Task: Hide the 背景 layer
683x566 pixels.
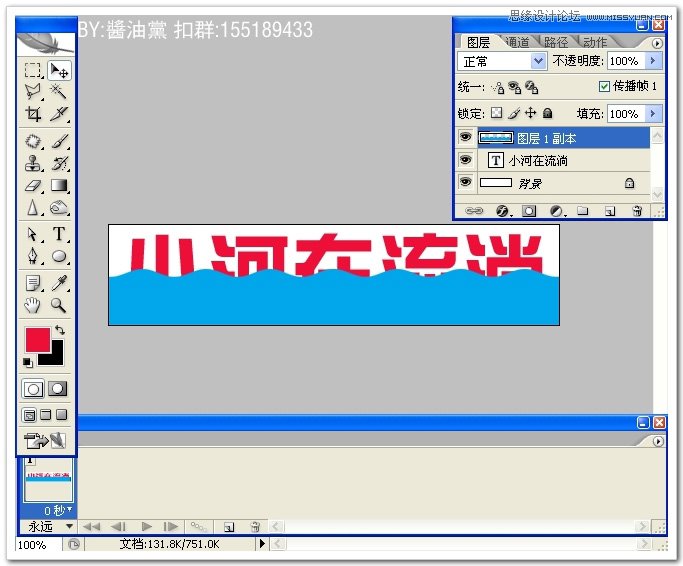Action: (x=465, y=182)
